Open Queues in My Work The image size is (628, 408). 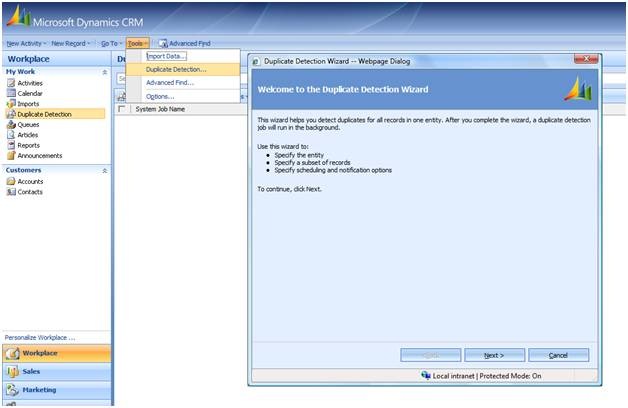(x=28, y=125)
